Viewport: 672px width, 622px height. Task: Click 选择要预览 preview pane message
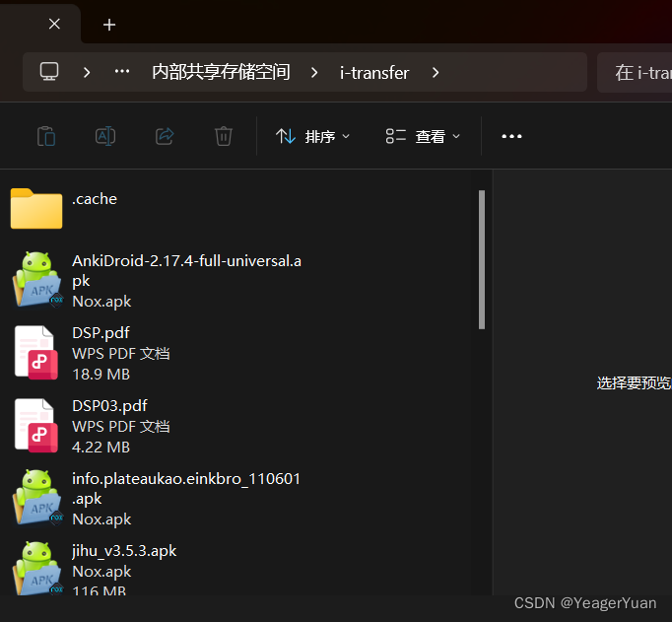(x=635, y=382)
